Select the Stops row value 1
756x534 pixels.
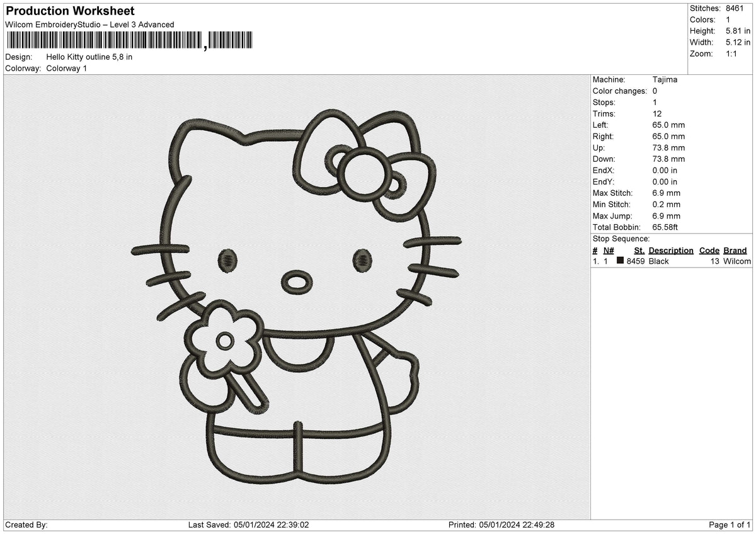point(655,102)
